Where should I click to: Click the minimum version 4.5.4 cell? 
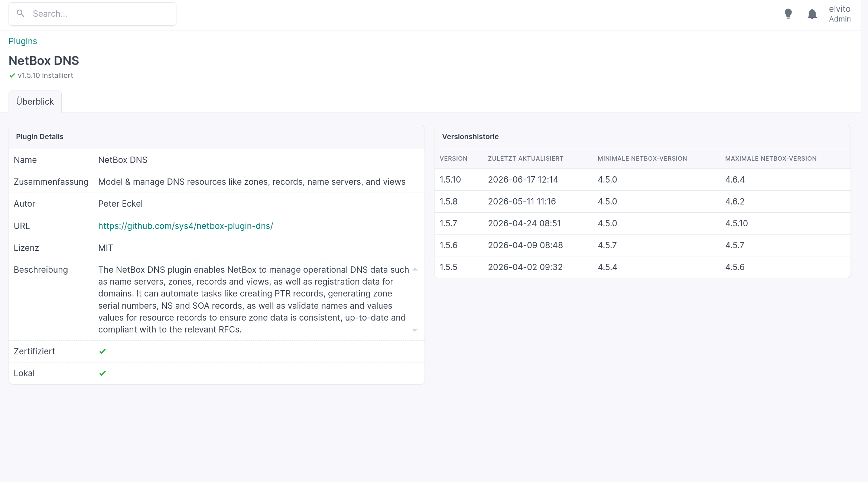[607, 267]
